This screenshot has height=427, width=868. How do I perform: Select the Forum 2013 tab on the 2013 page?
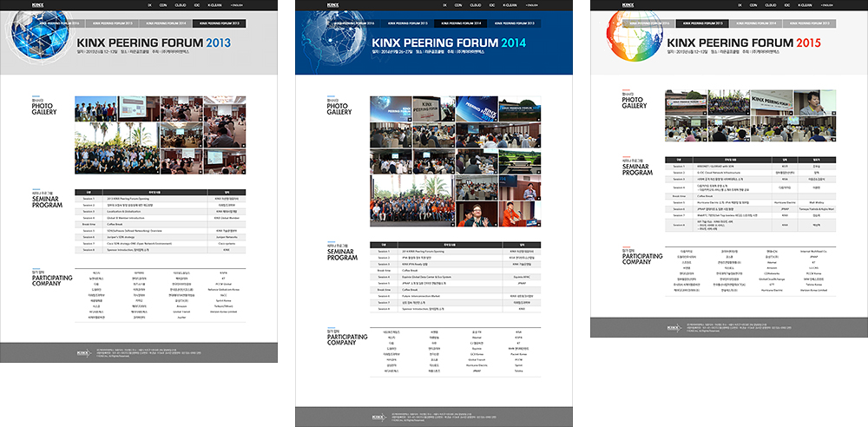click(220, 23)
